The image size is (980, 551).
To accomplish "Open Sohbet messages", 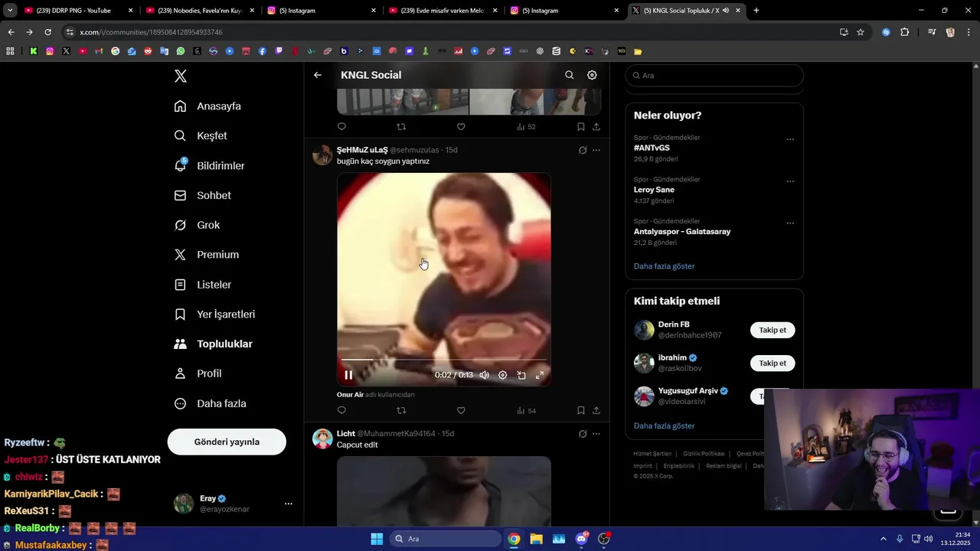I will point(203,195).
